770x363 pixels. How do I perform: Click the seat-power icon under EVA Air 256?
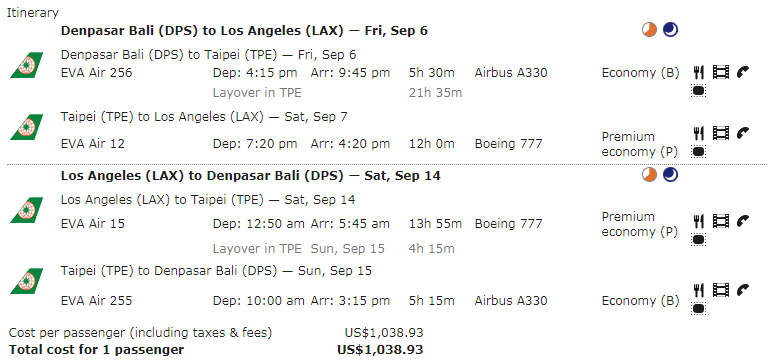[698, 91]
